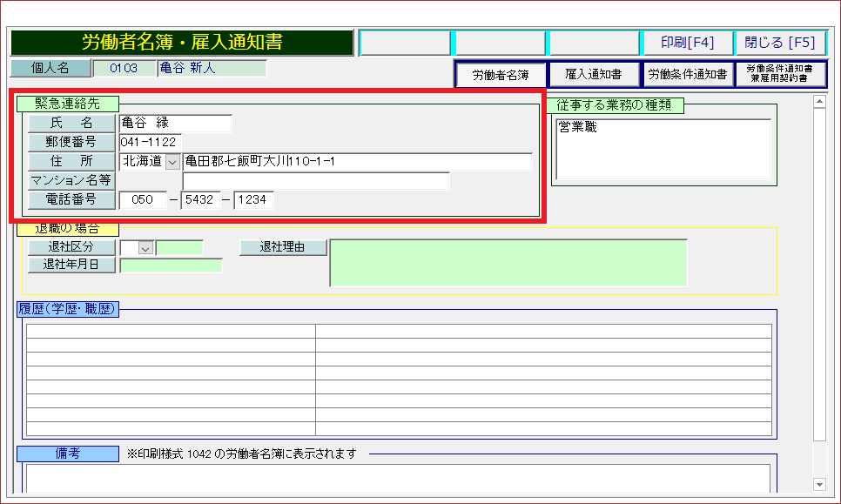Click the postal code field 041-1122

click(150, 142)
